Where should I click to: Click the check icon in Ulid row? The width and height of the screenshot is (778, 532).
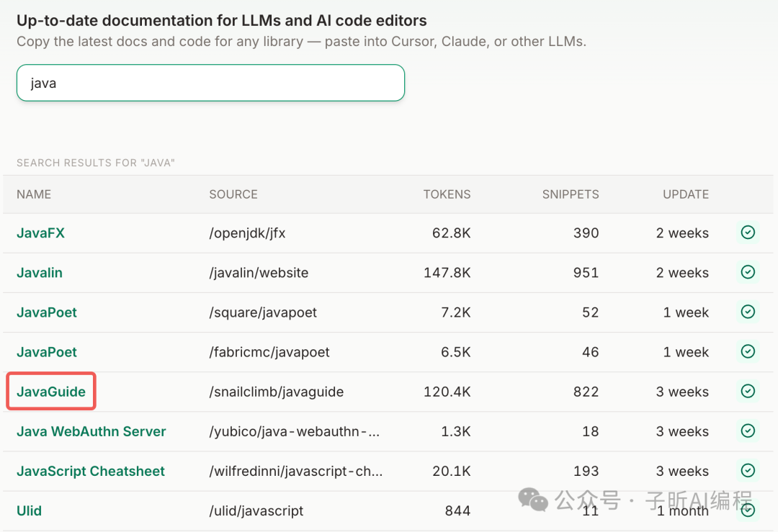(748, 510)
